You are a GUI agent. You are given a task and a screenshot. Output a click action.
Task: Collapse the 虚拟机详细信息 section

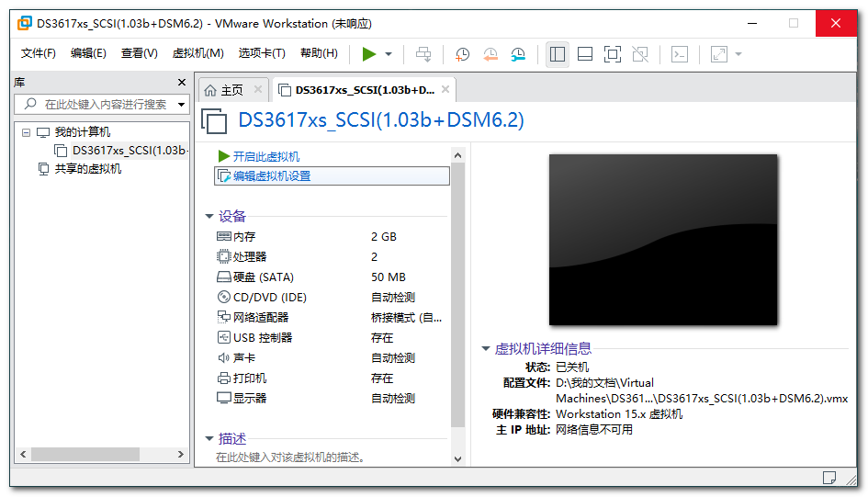(x=486, y=349)
